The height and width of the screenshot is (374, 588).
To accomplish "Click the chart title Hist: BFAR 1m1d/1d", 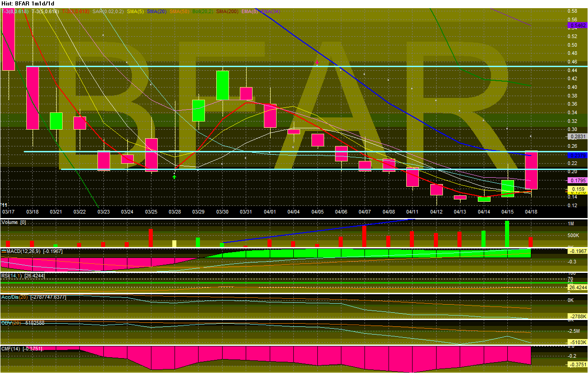I will click(28, 2).
